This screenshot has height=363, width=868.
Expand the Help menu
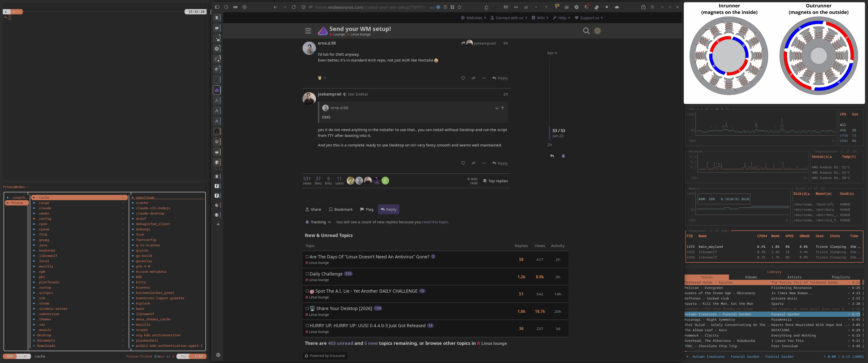pyautogui.click(x=562, y=18)
